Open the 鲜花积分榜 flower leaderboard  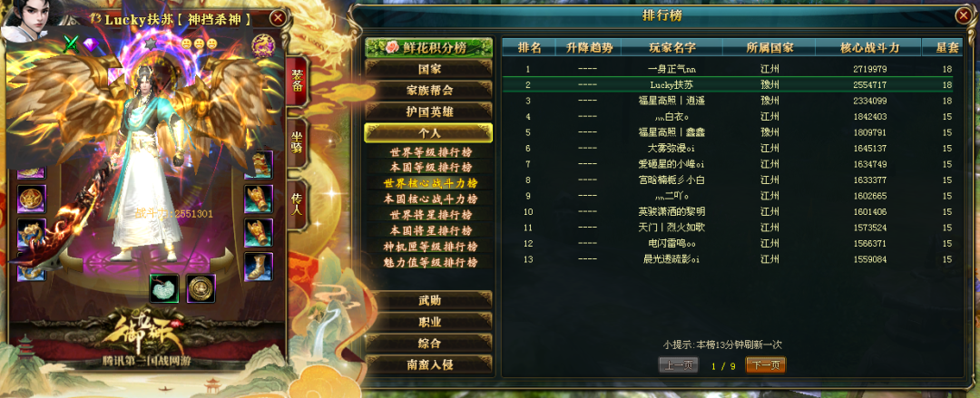pos(428,47)
